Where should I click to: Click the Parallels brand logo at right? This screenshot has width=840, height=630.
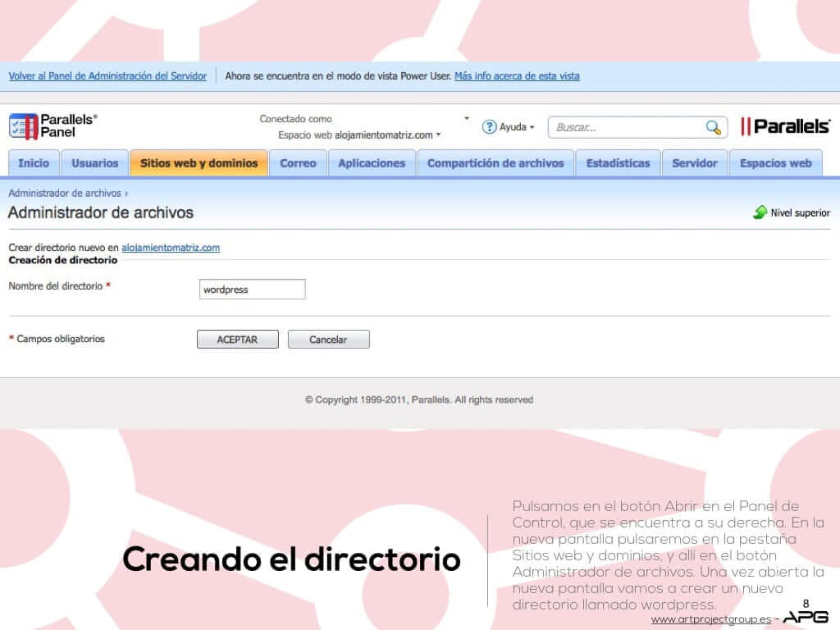[x=785, y=126]
